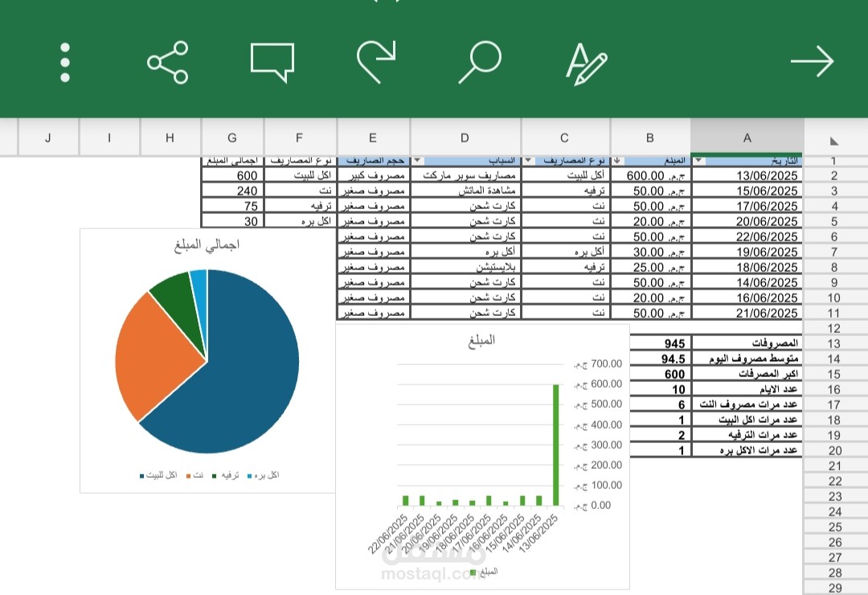The image size is (868, 595).
Task: Select column J header
Action: coord(48,137)
